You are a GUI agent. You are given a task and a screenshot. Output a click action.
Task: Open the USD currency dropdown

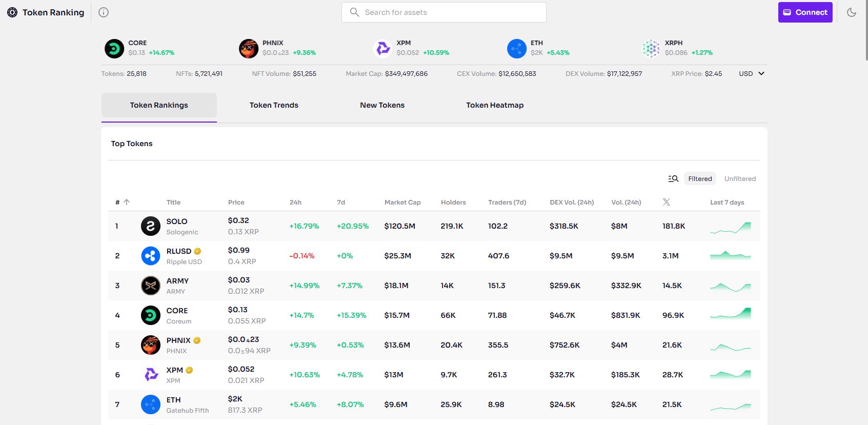pos(752,74)
